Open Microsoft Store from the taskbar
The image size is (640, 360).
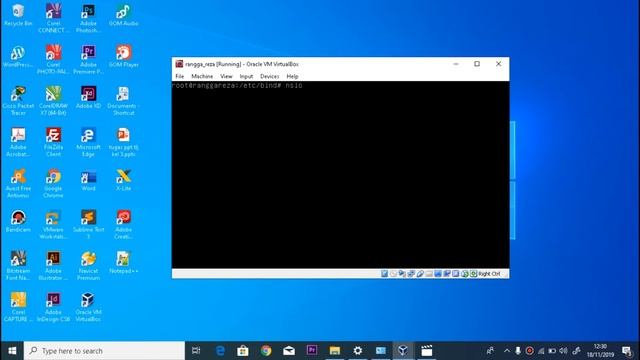243,351
